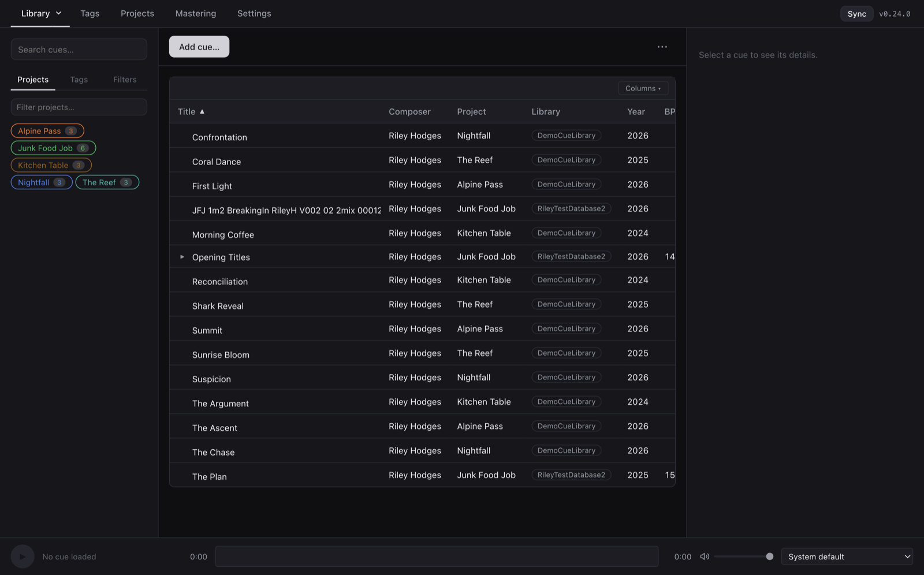Select the sidebar Tags tab
The height and width of the screenshot is (575, 924).
[x=79, y=80]
